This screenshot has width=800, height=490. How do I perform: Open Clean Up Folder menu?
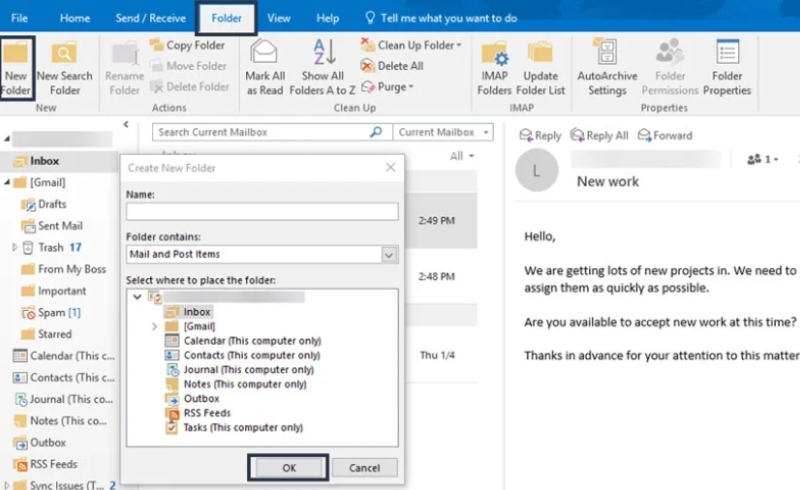point(411,45)
